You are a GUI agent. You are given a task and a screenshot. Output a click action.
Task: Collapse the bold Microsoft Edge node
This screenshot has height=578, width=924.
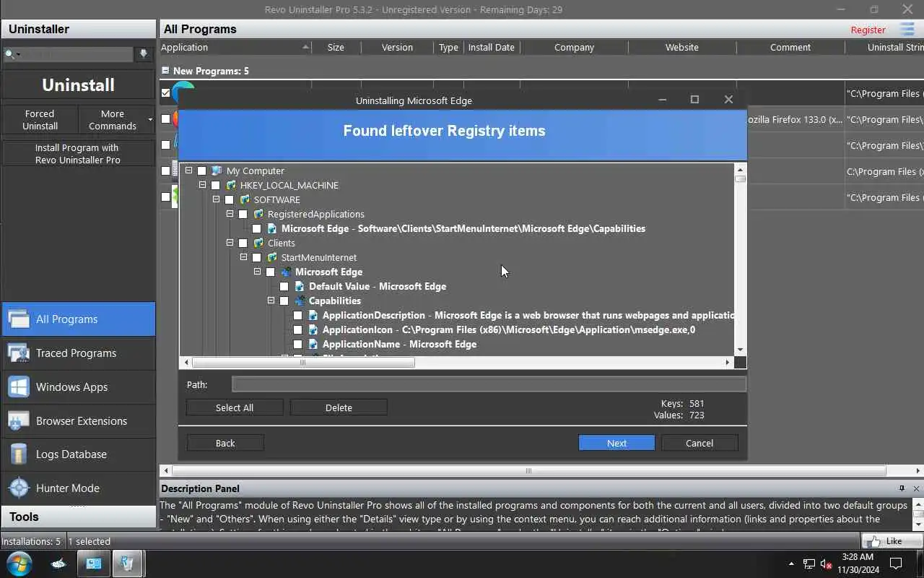point(257,272)
